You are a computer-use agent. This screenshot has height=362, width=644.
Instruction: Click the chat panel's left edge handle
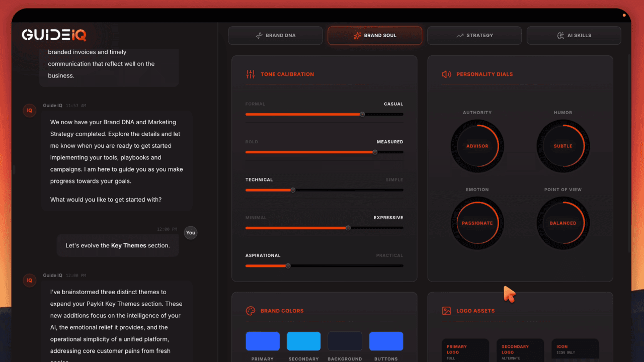tap(14, 169)
